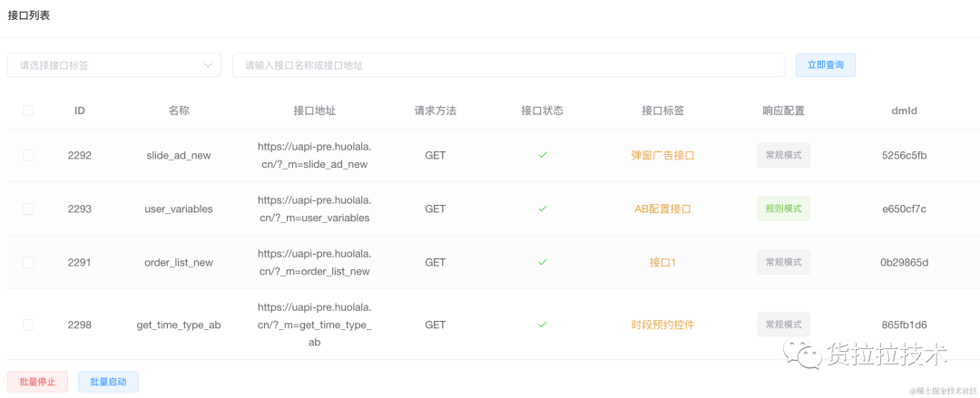Open the 弹窗广告接口 tag link
980x398 pixels.
click(662, 156)
